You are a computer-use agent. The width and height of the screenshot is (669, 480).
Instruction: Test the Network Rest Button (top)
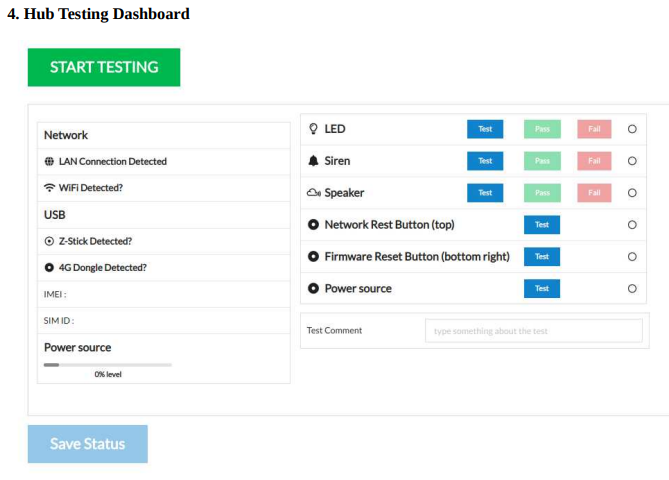tap(542, 225)
